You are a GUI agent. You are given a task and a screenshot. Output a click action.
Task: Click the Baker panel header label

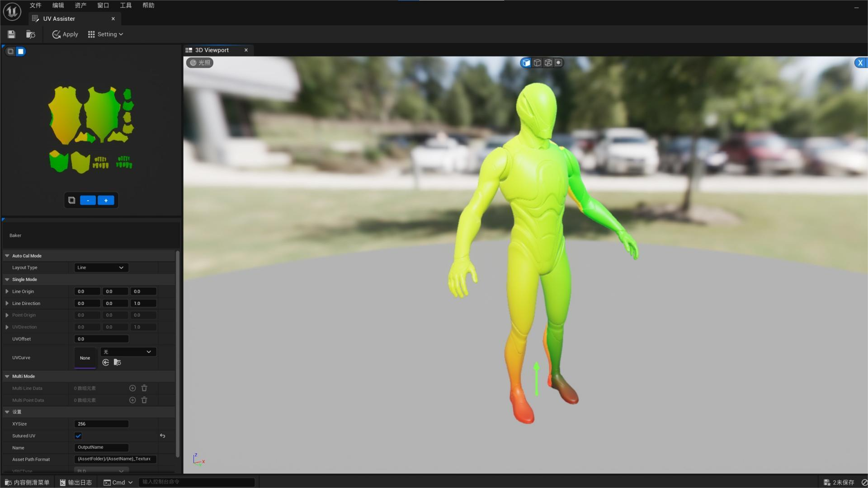[15, 235]
